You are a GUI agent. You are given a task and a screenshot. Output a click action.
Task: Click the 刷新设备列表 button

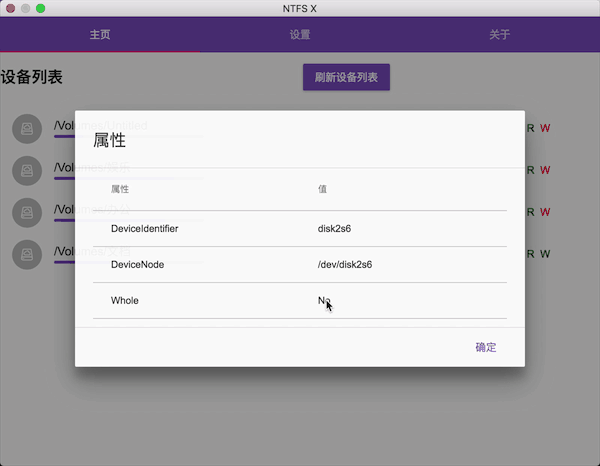(x=346, y=77)
